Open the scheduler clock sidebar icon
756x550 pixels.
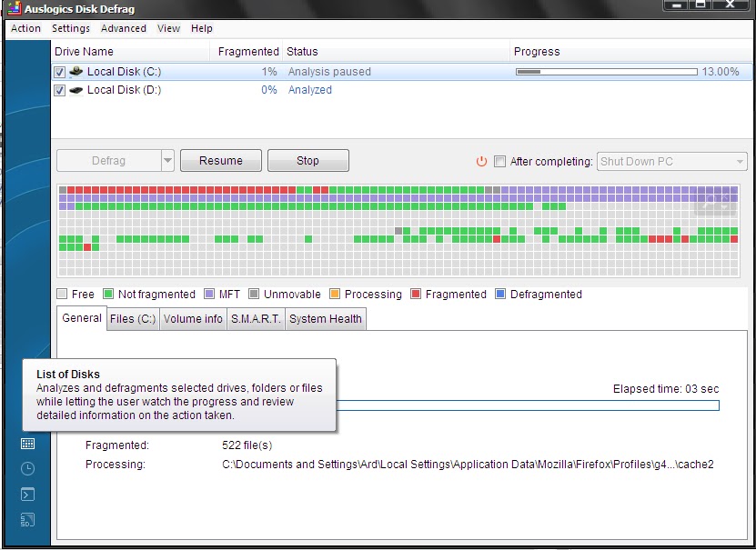(x=27, y=468)
